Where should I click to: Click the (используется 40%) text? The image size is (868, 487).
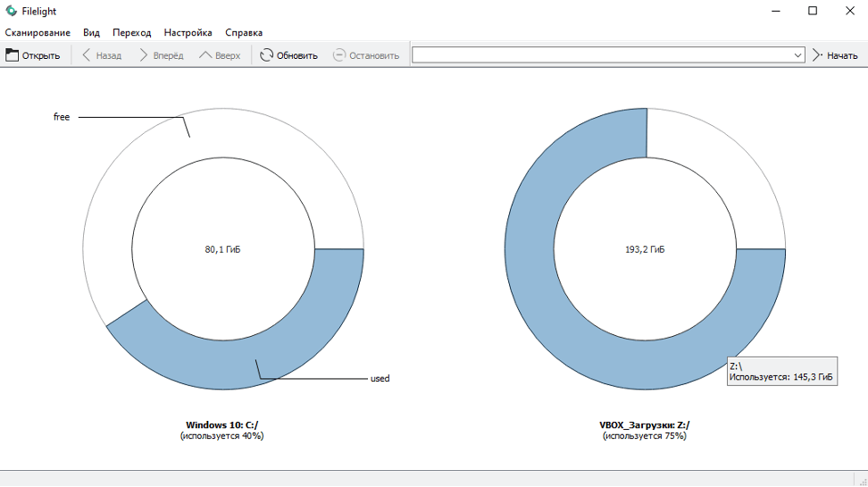[222, 436]
